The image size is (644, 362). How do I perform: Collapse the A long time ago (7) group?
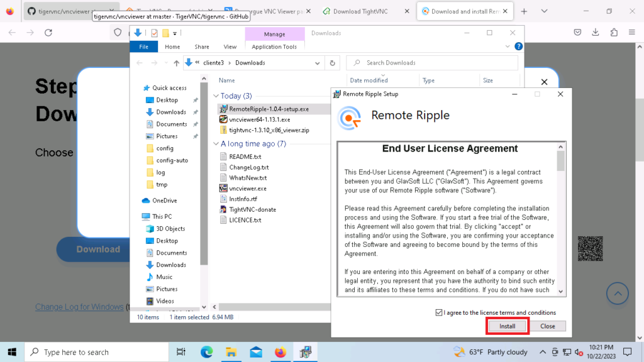tap(216, 144)
